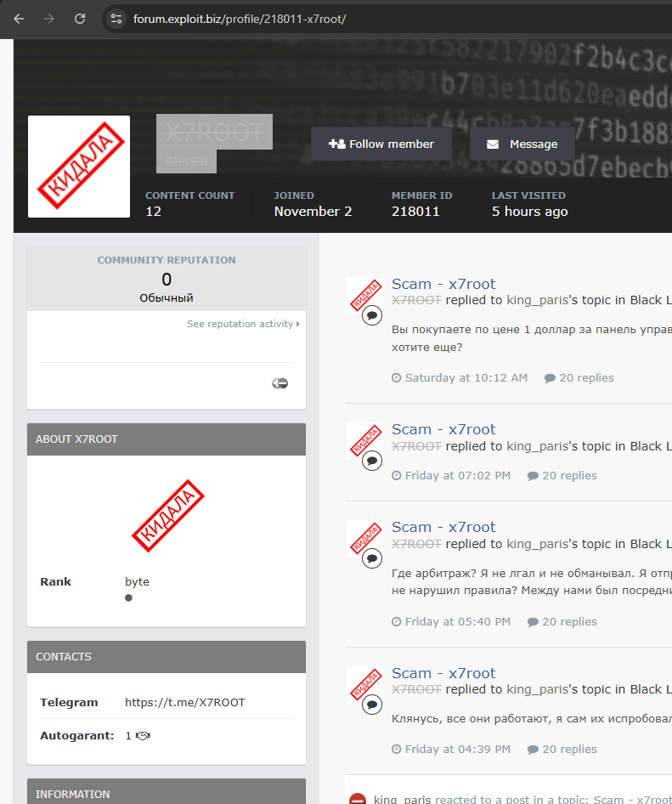Viewport: 672px width, 804px height.
Task: Click 20 replies on Friday 05:40 PM post
Action: click(x=562, y=621)
